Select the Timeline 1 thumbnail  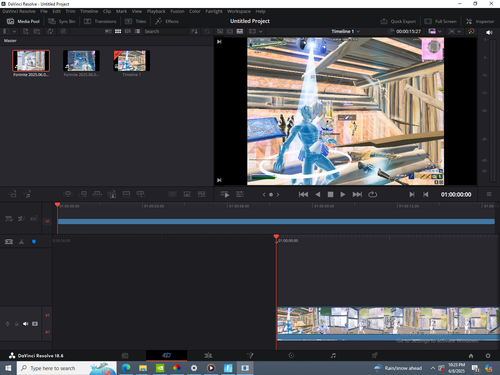pos(132,61)
